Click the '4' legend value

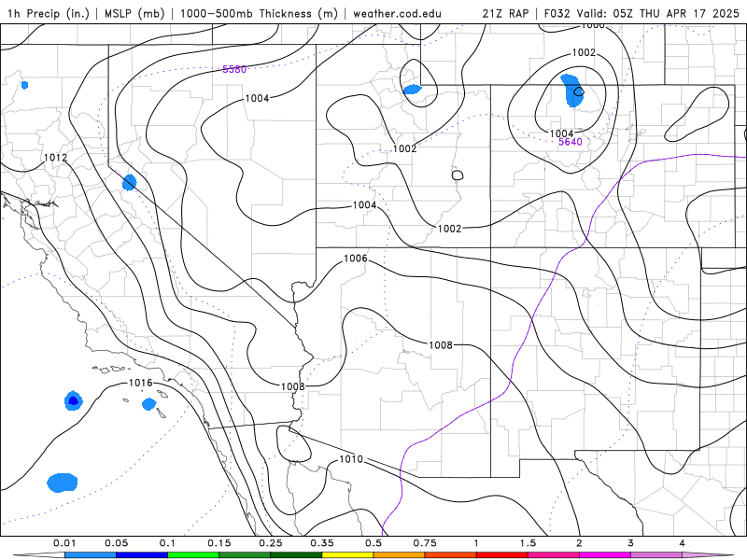[x=683, y=543]
